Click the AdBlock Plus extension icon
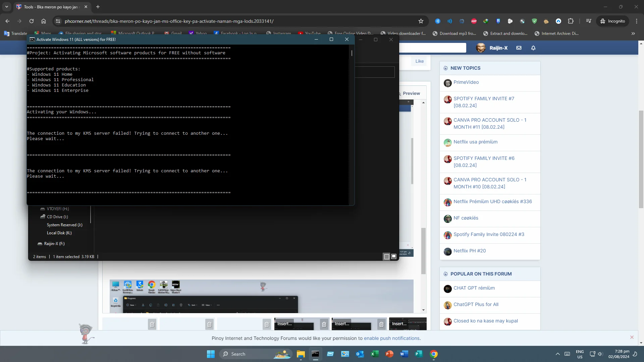Screen dimensions: 644x362 point(474,21)
